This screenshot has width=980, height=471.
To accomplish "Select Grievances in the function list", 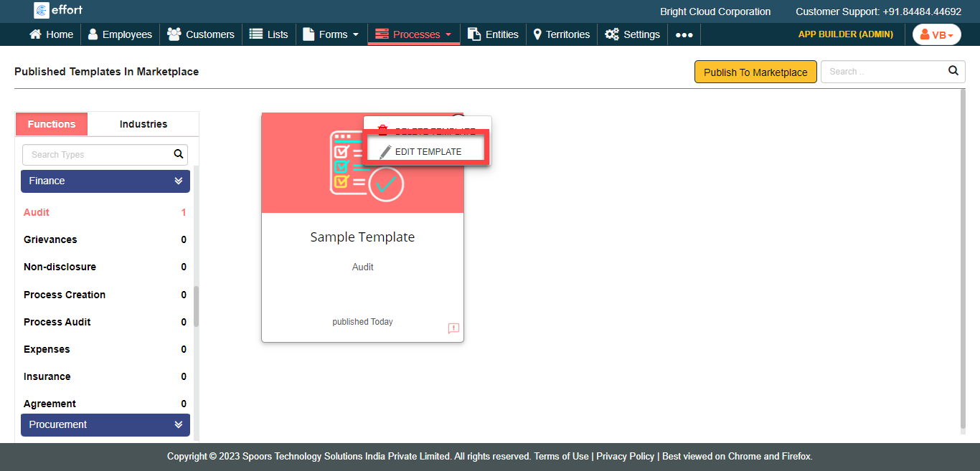I will point(50,239).
